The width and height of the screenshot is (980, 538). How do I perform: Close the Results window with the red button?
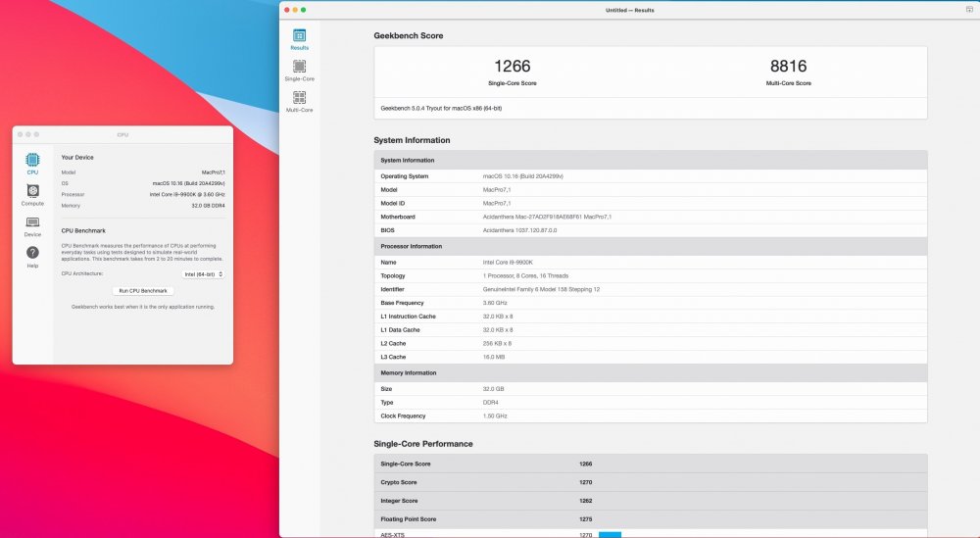tap(287, 10)
